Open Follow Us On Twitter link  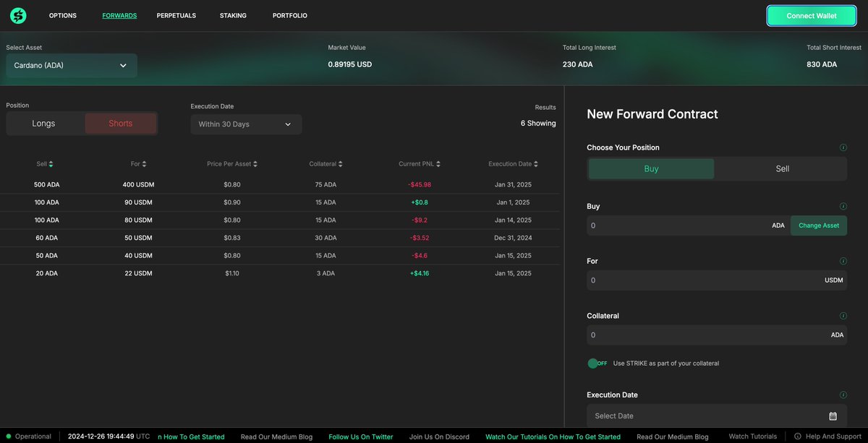[361, 436]
